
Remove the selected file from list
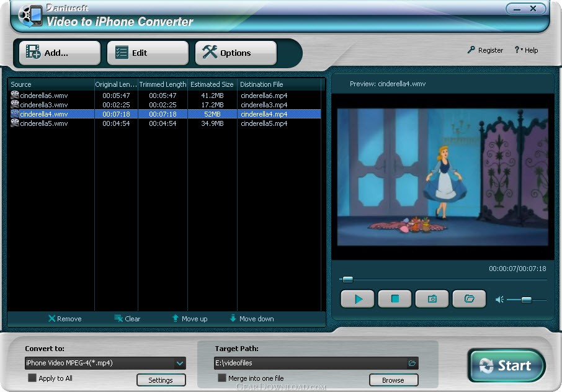pos(65,319)
